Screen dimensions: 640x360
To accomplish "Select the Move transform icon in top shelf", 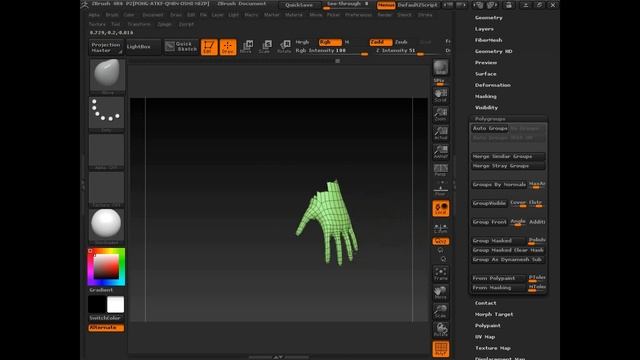I will [x=247, y=47].
